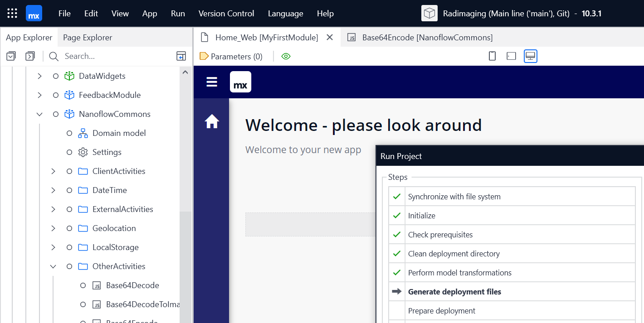The width and height of the screenshot is (644, 323).
Task: Click status circle beside Base64Decode
Action: tap(83, 285)
